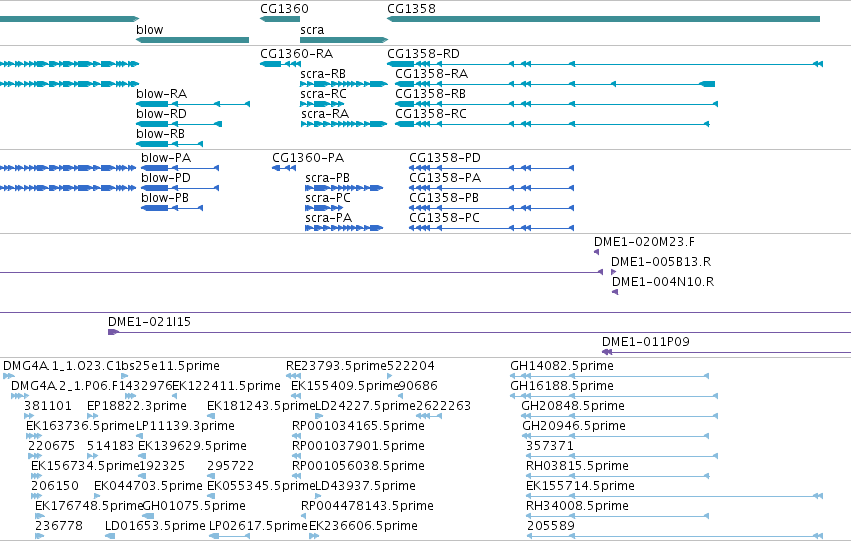Click the scra gene label
Screen dimensions: 851x541
[312, 30]
